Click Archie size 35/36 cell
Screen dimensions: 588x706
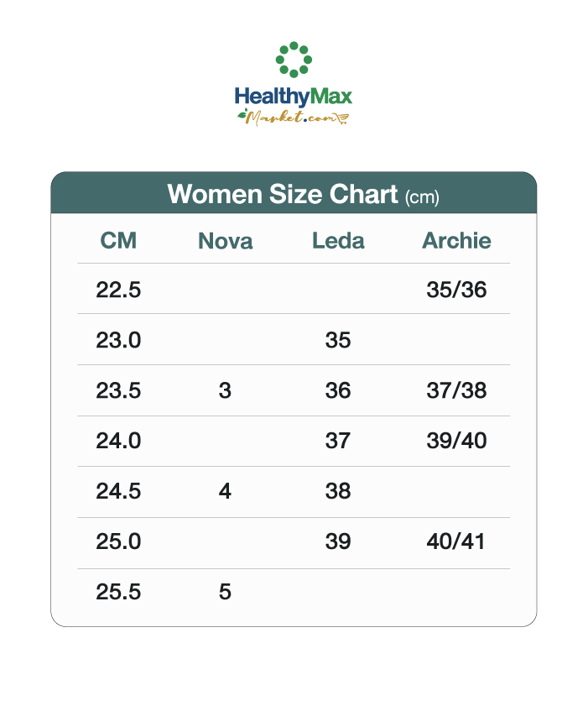(x=456, y=290)
